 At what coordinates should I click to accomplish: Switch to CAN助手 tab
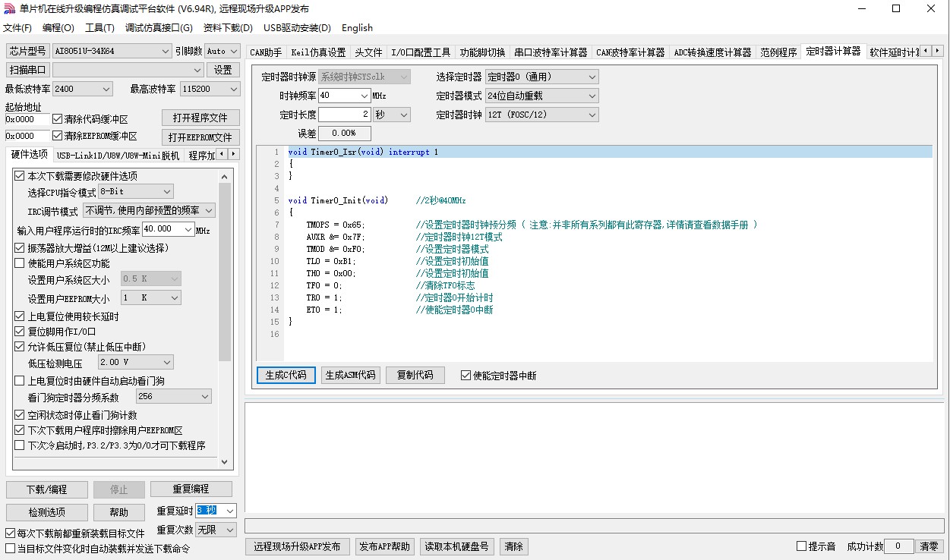[x=266, y=52]
